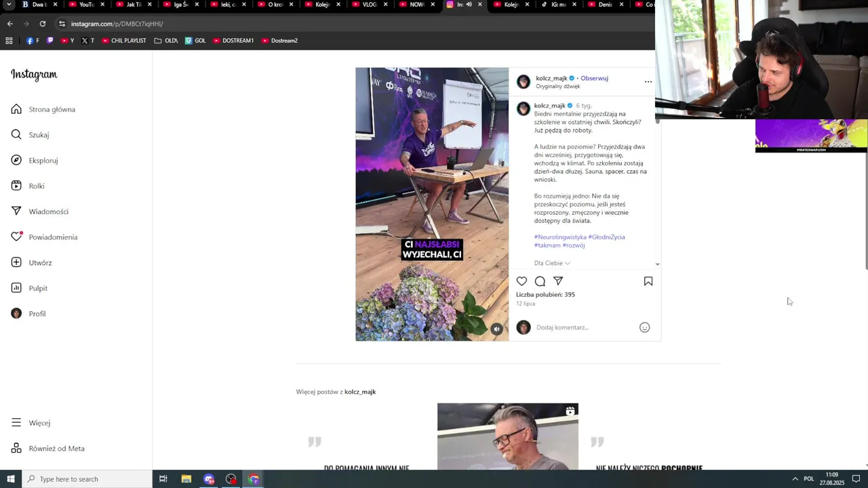
Task: Toggle video sound on the reel
Action: click(x=497, y=329)
